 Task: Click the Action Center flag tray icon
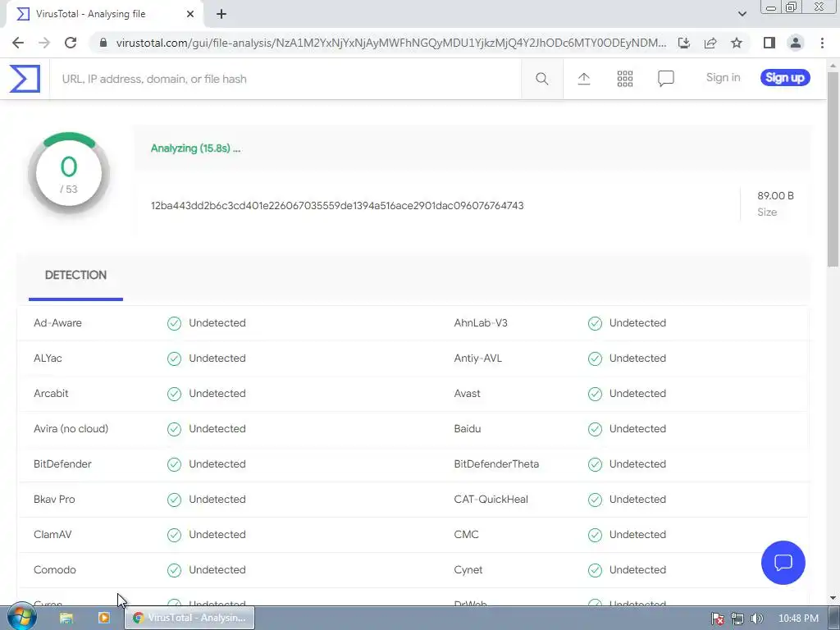pyautogui.click(x=718, y=619)
